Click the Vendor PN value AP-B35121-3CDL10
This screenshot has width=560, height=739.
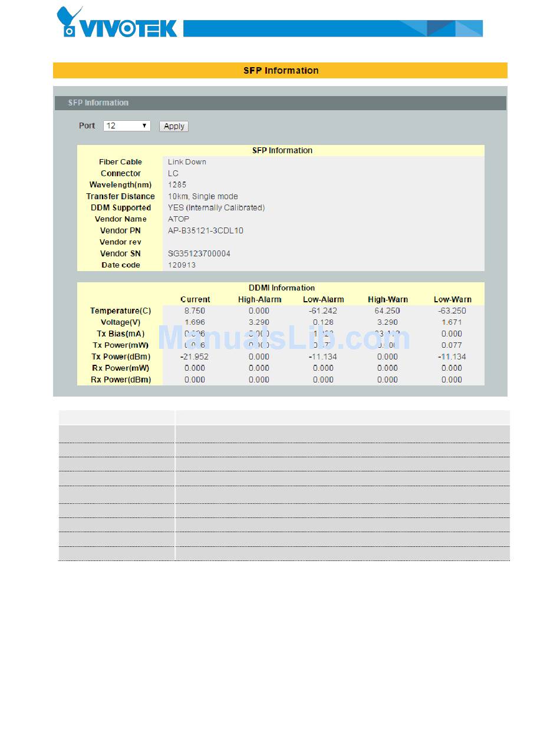tap(205, 231)
